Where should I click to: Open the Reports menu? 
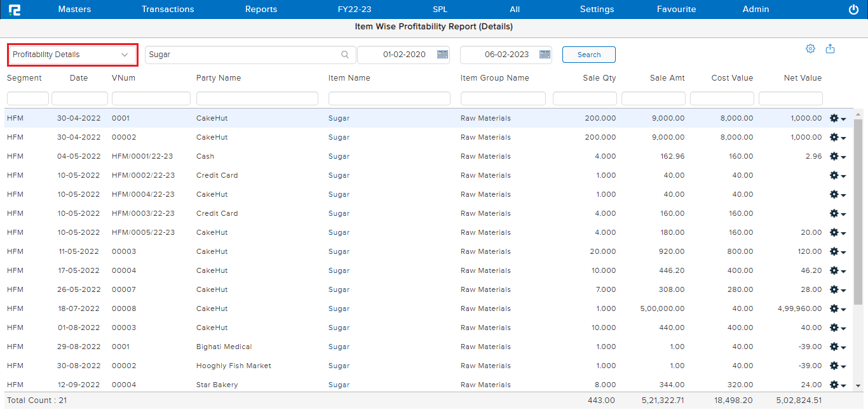point(261,10)
